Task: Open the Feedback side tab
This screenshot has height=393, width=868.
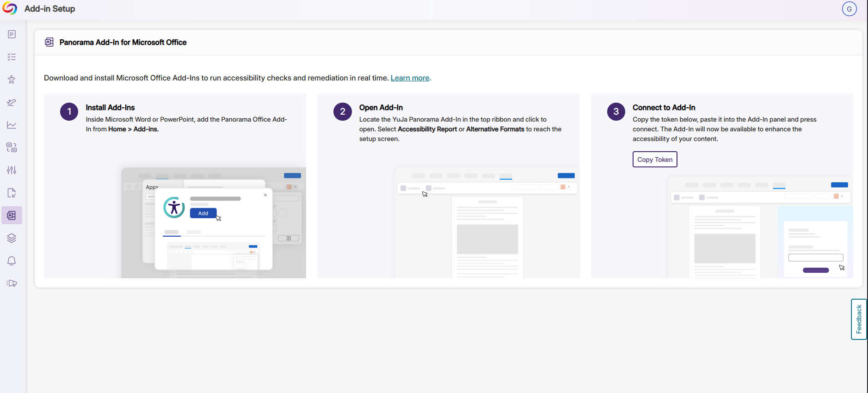Action: (x=859, y=319)
